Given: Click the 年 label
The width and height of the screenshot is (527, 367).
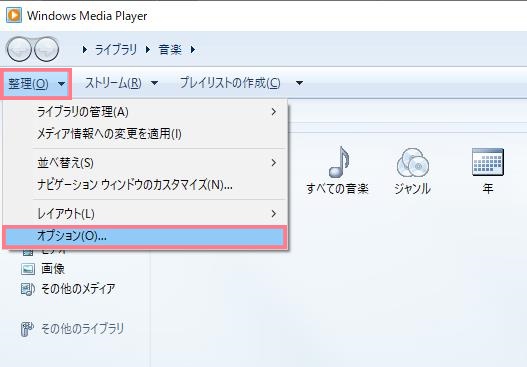Looking at the screenshot, I should coord(488,189).
